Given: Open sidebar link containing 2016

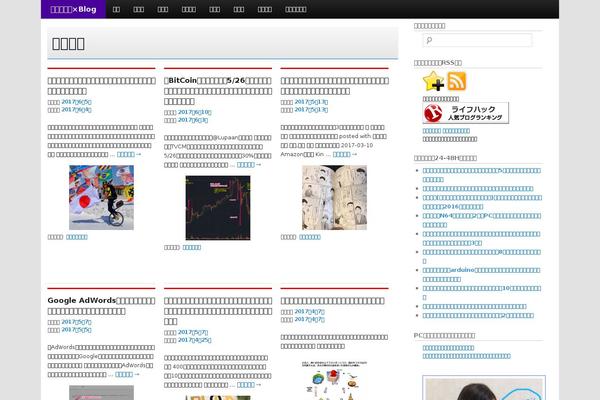Looking at the screenshot, I should click(x=482, y=202).
